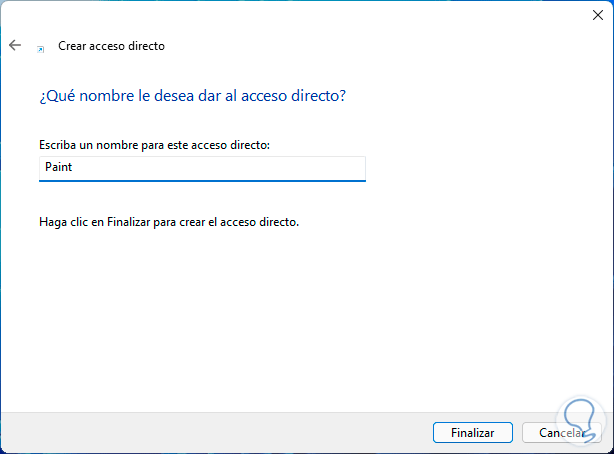The width and height of the screenshot is (614, 454).
Task: Click the word Paint inside the name field
Action: 59,168
